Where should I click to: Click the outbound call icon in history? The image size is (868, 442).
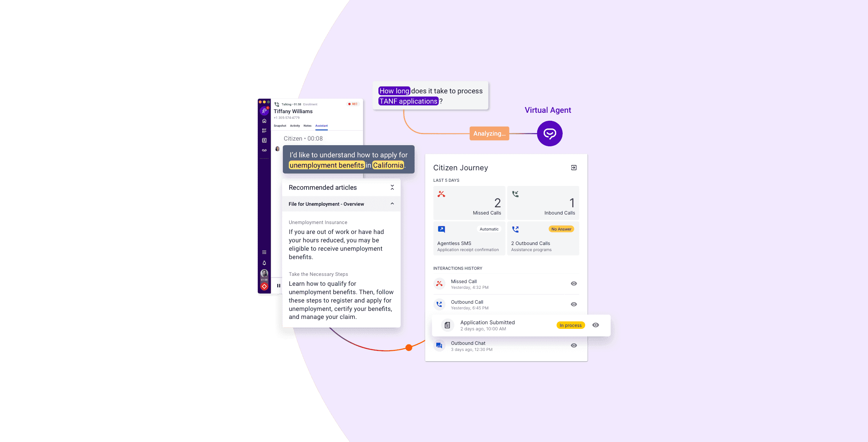439,304
